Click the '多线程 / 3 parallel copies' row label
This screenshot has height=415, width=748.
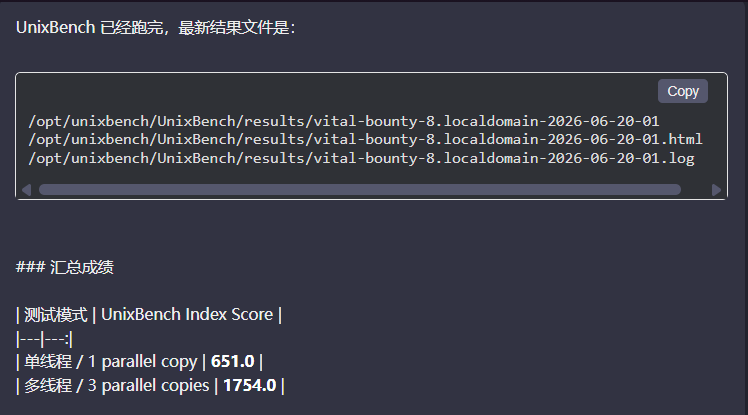tap(116, 385)
